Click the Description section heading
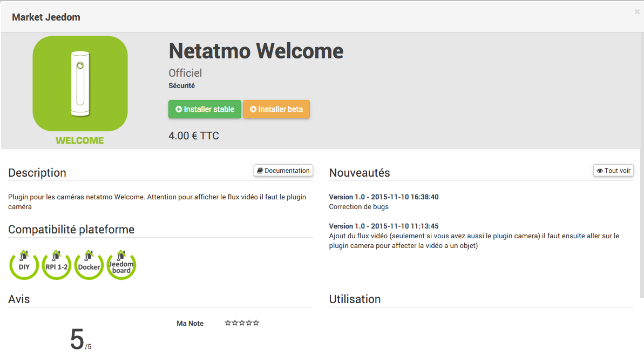Viewport: 644px width, 362px height. 37,172
